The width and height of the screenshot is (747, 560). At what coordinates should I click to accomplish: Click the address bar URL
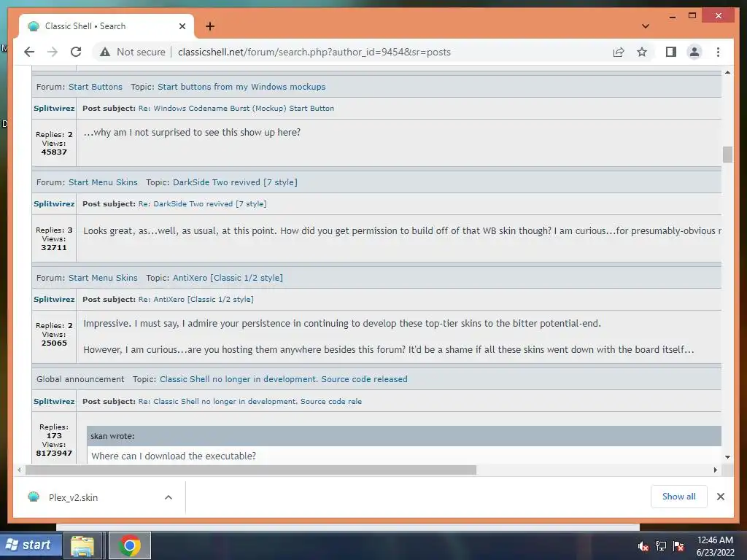(314, 52)
